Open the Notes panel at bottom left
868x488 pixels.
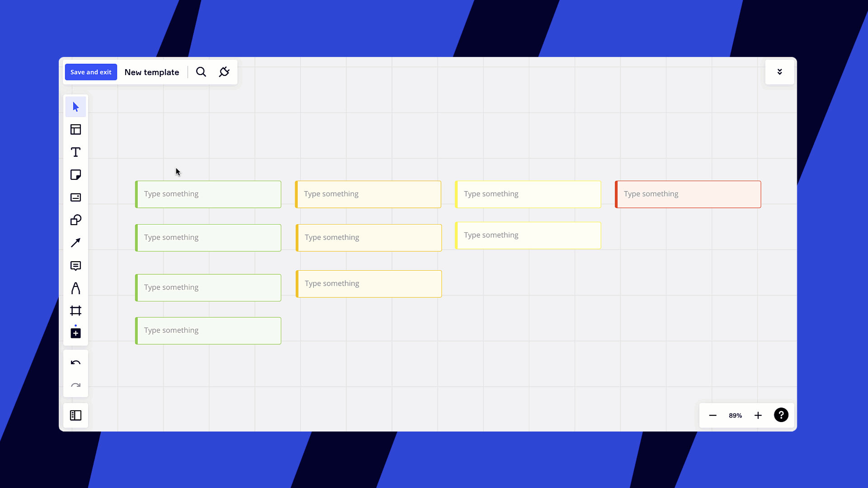pos(75,415)
